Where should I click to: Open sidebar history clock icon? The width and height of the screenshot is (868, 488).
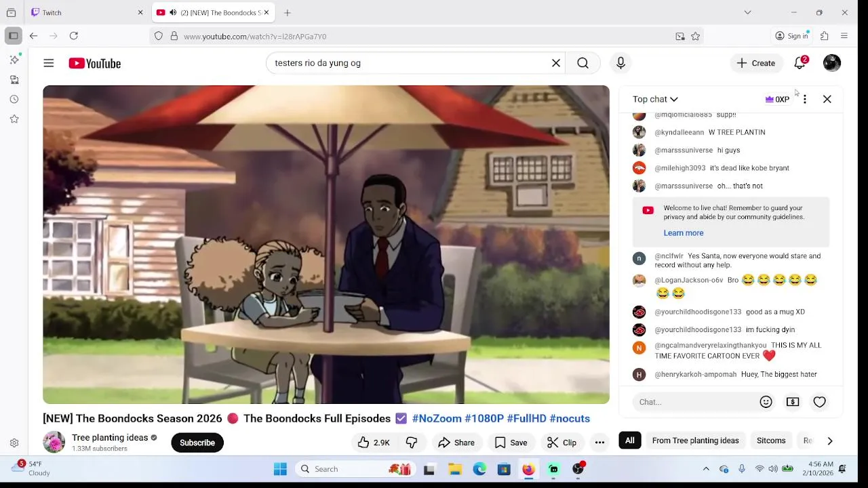pos(14,99)
